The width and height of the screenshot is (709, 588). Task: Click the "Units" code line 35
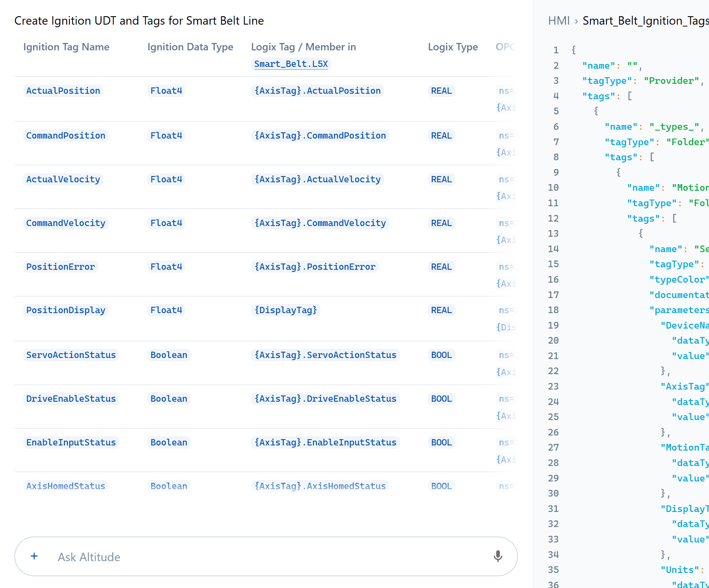(x=682, y=570)
